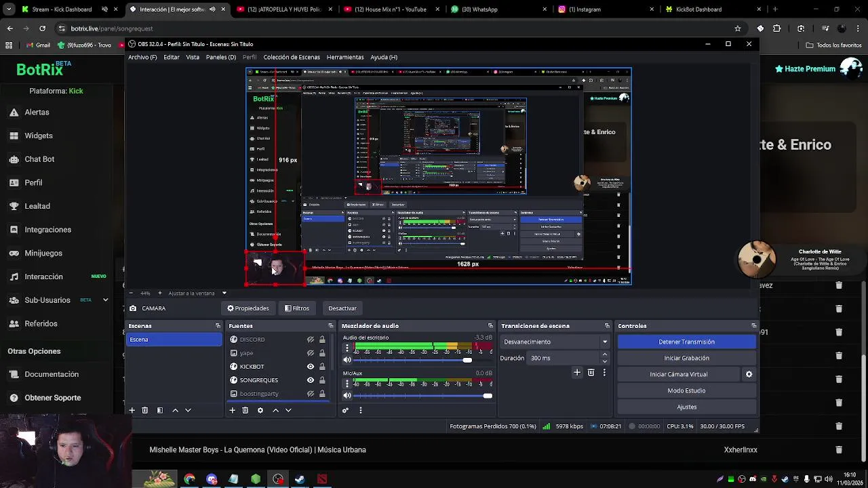Open the audio mixer's bottom three-dot menu

point(360,410)
